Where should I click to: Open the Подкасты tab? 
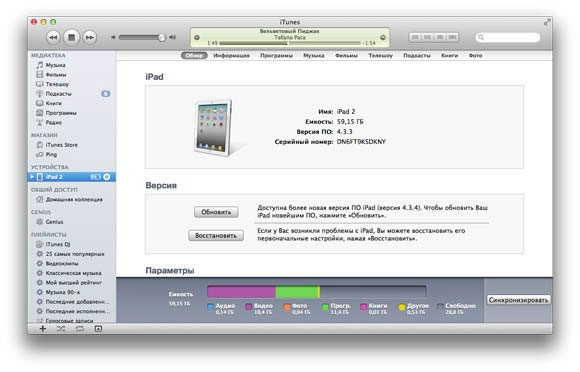tap(417, 55)
